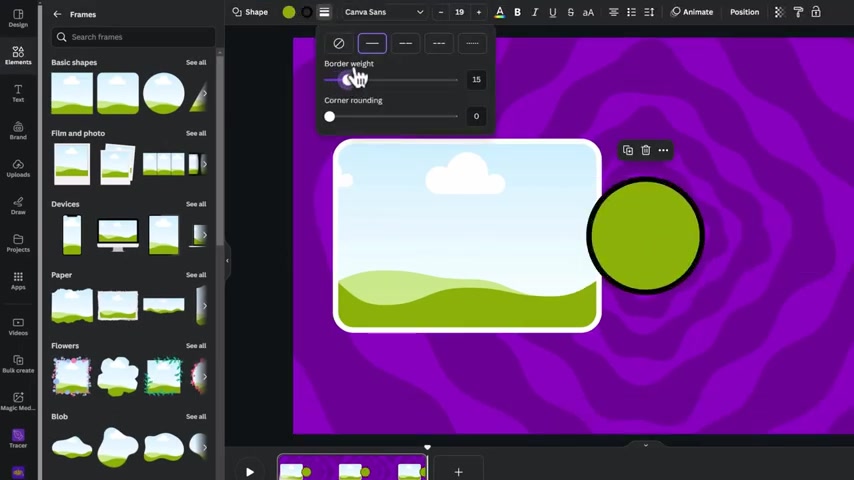
Task: Open the Uploads sidebar tab
Action: click(18, 168)
